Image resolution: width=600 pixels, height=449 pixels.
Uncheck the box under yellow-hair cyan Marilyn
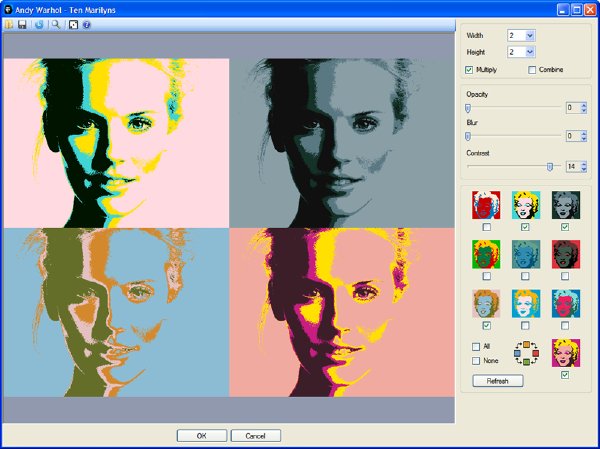coord(525,227)
